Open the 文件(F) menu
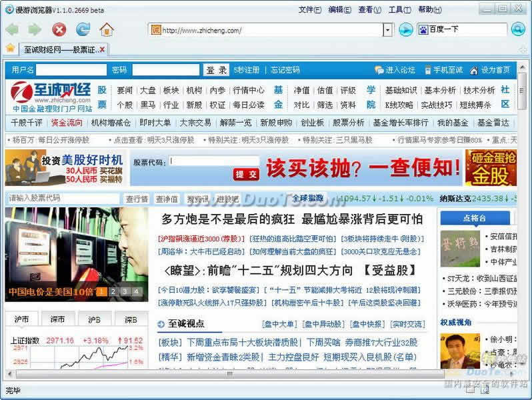The image size is (532, 400). coord(310,10)
